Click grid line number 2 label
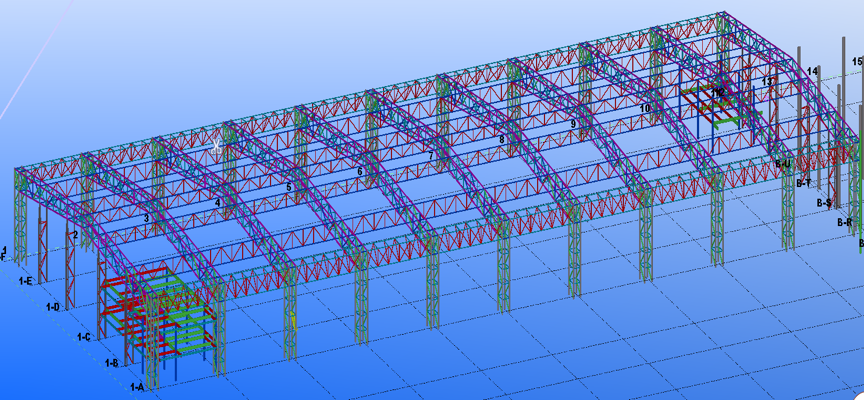The height and width of the screenshot is (400, 864). 74,236
